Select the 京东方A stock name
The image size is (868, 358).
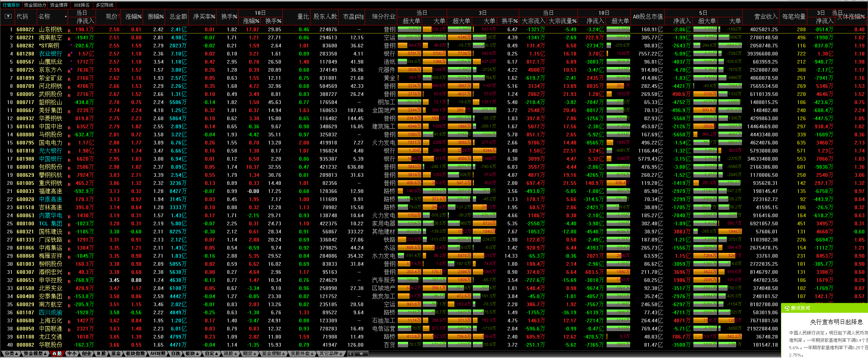(x=51, y=70)
